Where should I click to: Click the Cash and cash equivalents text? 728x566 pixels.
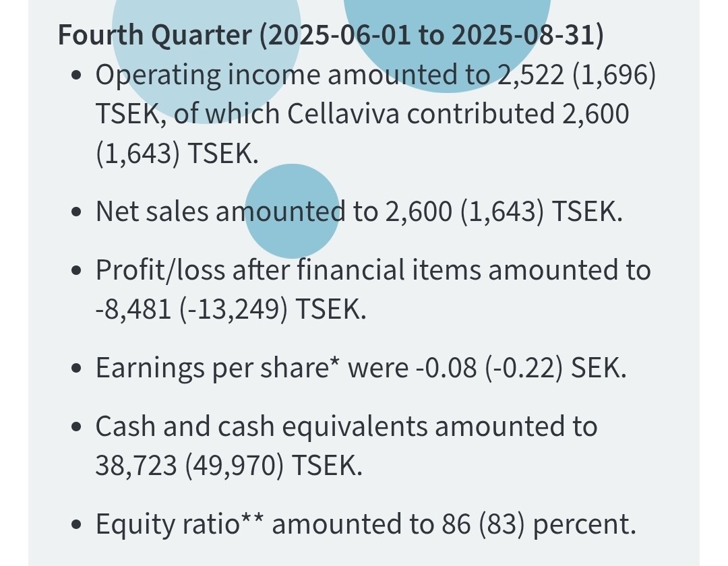[346, 427]
